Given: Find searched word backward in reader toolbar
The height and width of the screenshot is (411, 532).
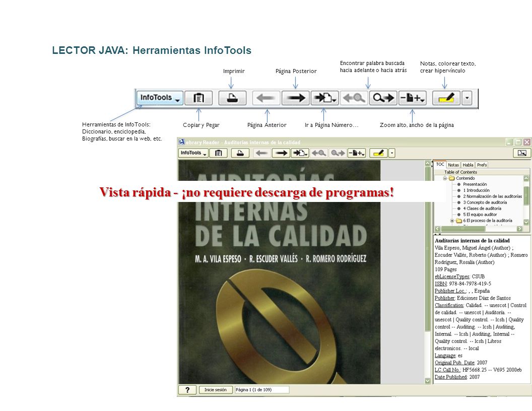Looking at the screenshot, I should point(318,153).
